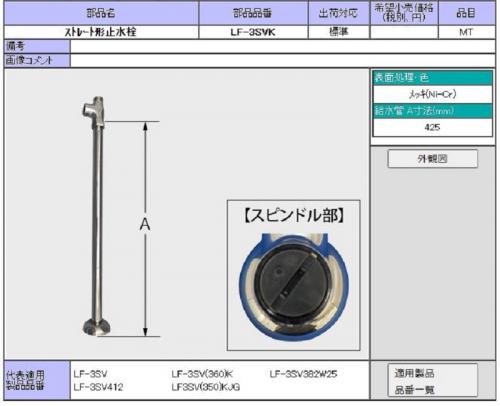Image resolution: width=500 pixels, height=406 pixels.
Task: Click the LF3SV(350)KJG product number
Action: (206, 387)
